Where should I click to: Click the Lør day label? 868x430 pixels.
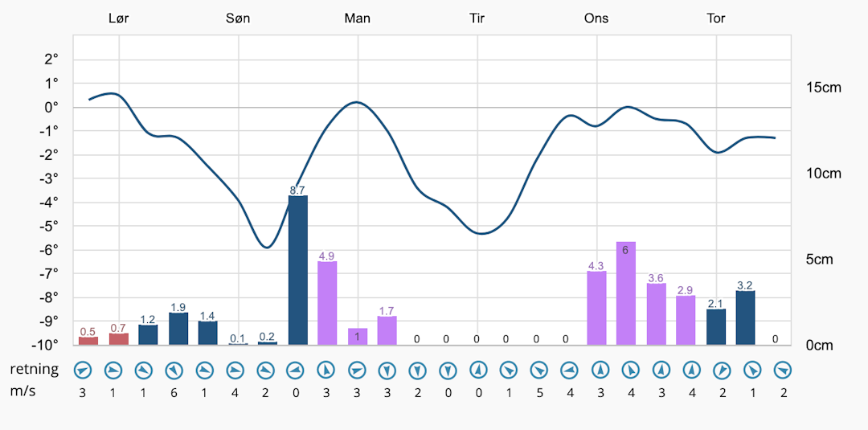(118, 18)
